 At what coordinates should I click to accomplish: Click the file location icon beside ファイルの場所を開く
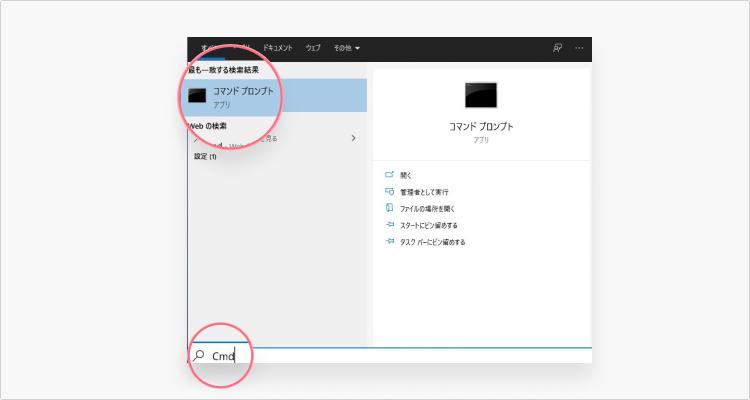(389, 208)
